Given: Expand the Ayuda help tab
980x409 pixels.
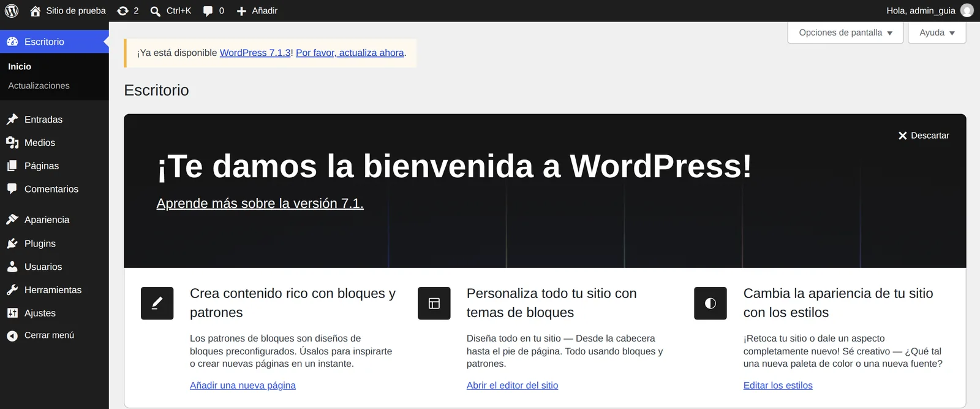Looking at the screenshot, I should click(x=937, y=32).
